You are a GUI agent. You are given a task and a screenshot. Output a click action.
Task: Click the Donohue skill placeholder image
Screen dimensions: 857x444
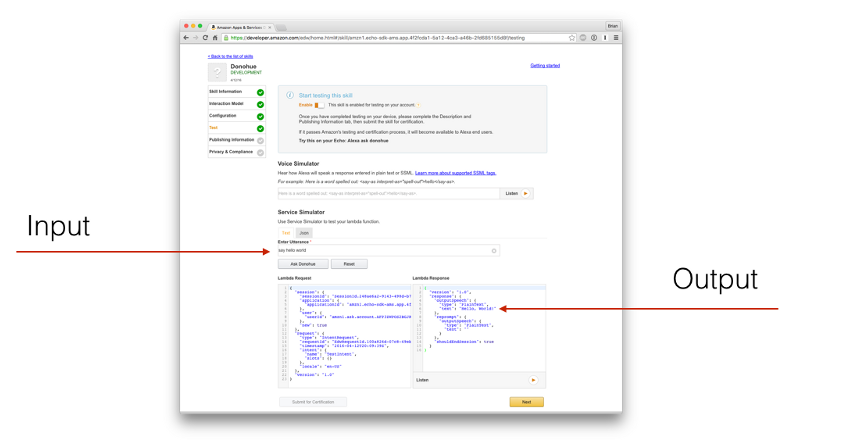point(217,72)
